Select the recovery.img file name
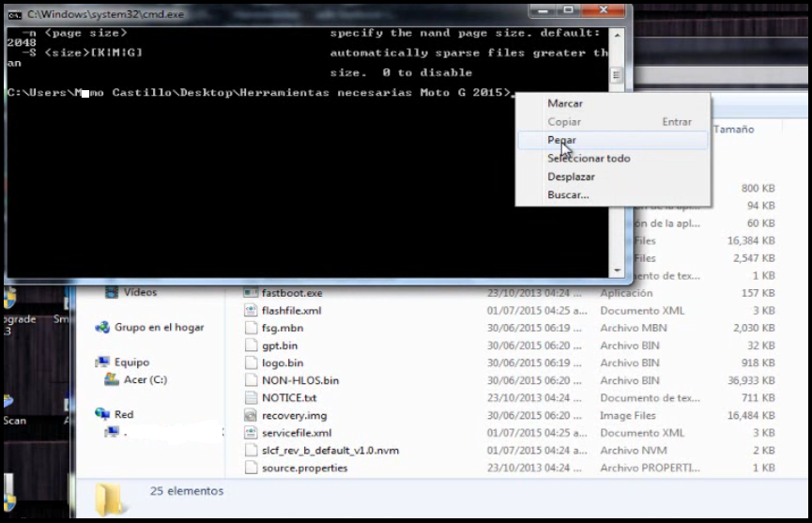The height and width of the screenshot is (523, 812). pos(294,415)
